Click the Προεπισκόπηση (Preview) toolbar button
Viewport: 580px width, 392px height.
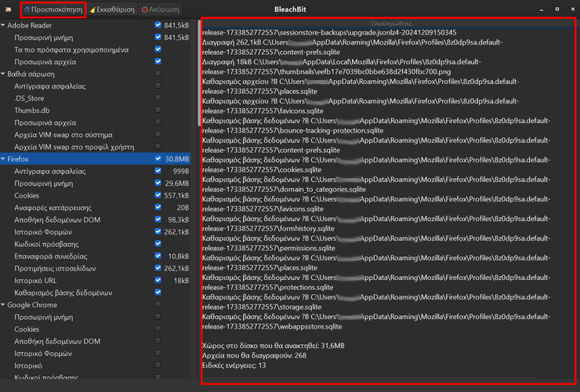[x=53, y=10]
